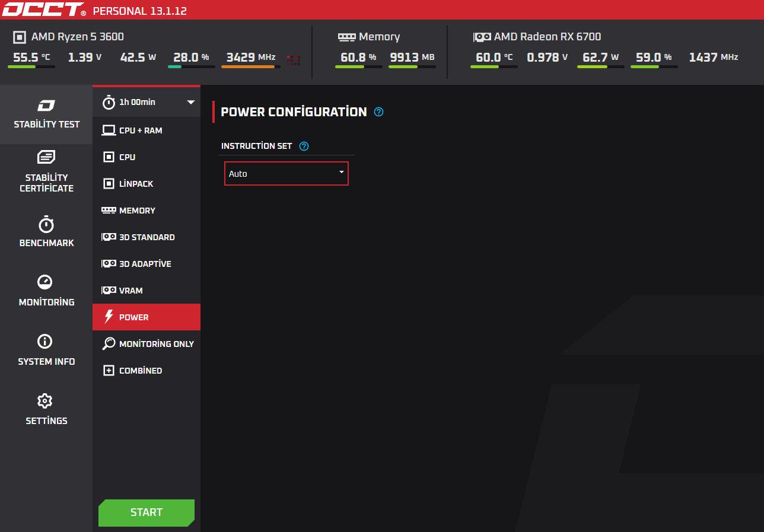Click the Monitoring gauge icon
The width and height of the screenshot is (764, 532).
tap(45, 282)
